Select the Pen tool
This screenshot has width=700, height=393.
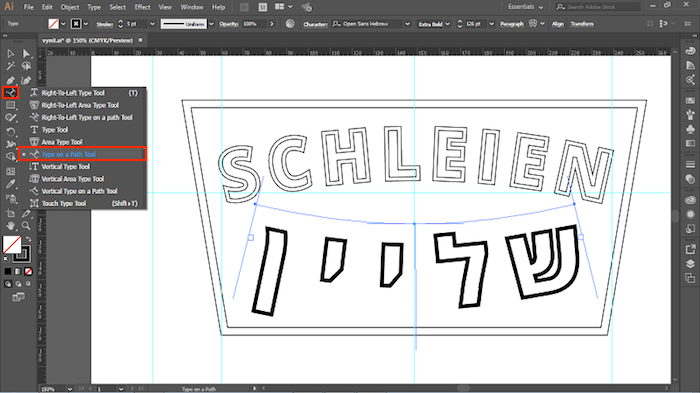pos(10,80)
